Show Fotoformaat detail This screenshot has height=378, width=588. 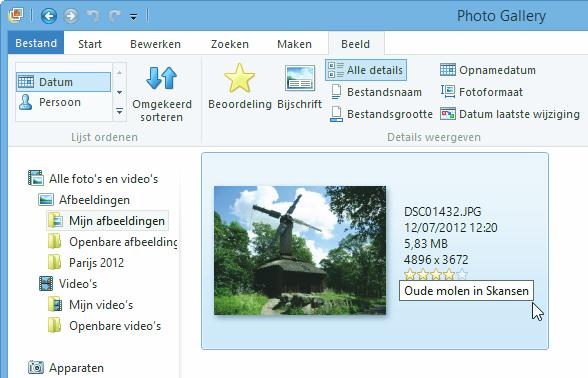click(482, 92)
